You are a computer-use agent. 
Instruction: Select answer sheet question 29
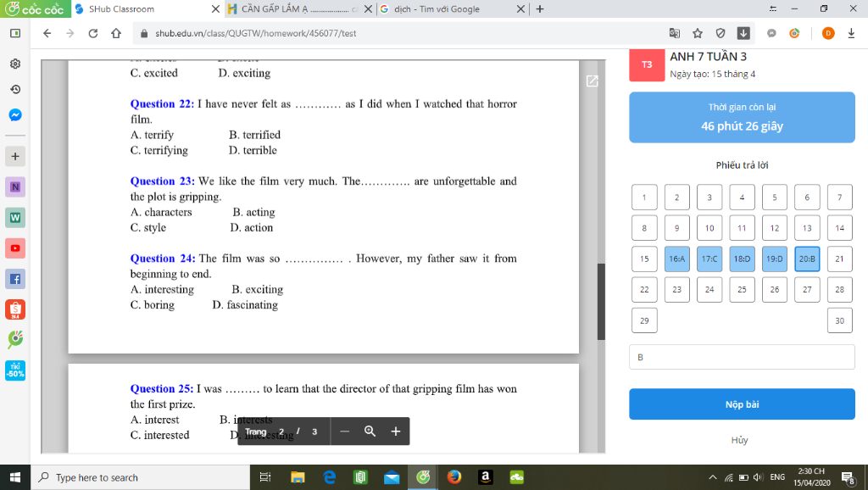click(644, 320)
